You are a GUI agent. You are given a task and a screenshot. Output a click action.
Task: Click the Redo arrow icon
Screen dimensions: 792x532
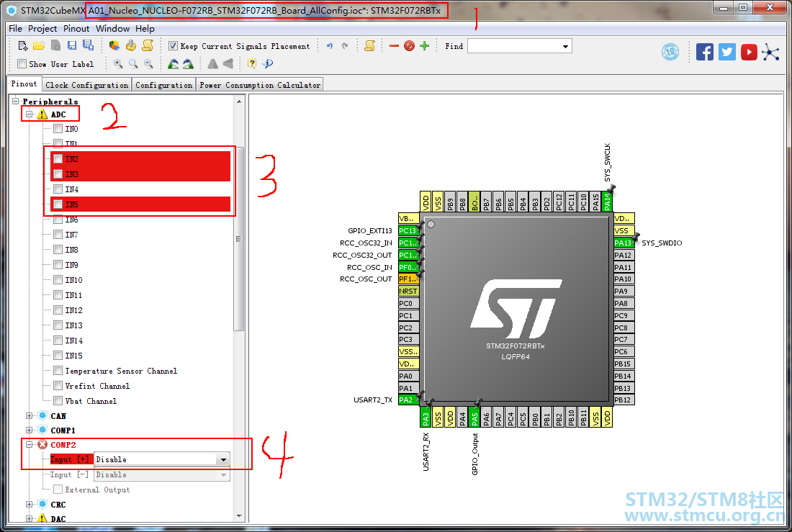345,46
